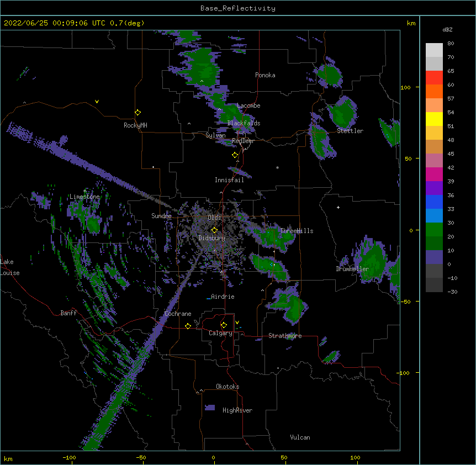Click the yellow diamond marker south of RedDeer

tap(235, 155)
